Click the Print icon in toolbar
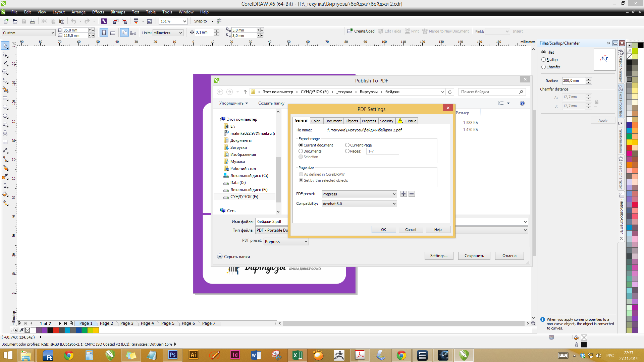This screenshot has width=644, height=362. (33, 21)
